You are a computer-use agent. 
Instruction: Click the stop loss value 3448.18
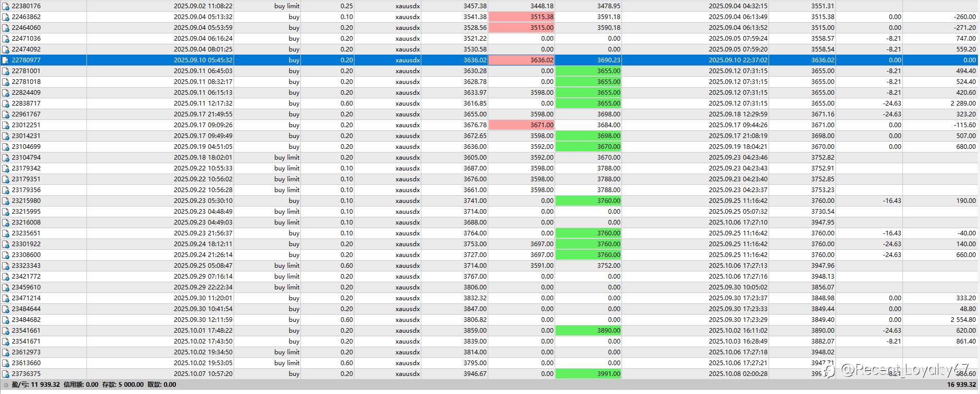click(x=542, y=6)
